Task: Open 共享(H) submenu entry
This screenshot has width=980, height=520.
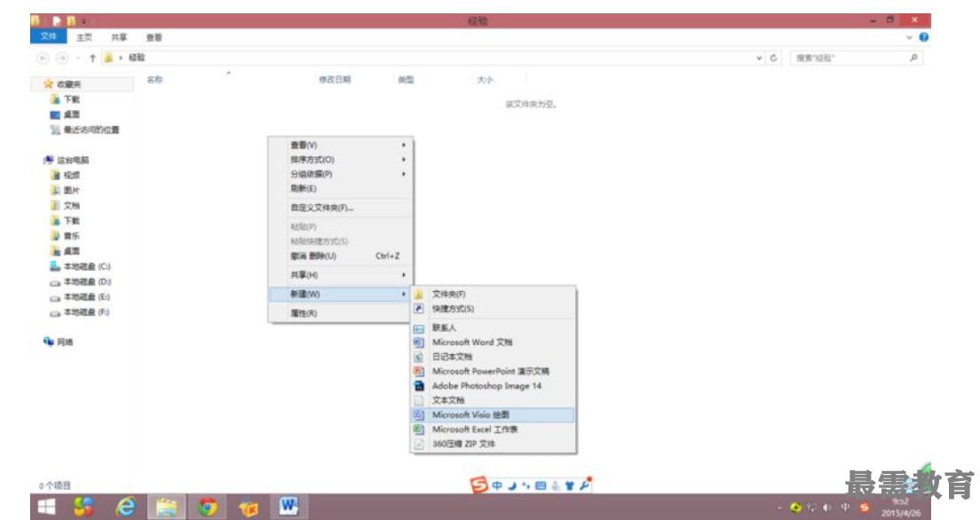Action: click(341, 275)
